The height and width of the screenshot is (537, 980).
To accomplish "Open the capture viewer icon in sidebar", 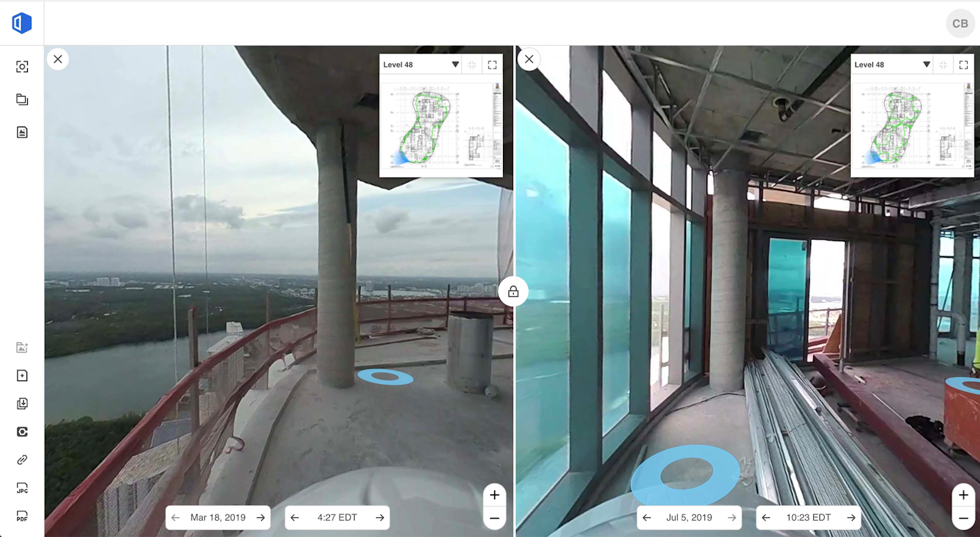I will 22,67.
